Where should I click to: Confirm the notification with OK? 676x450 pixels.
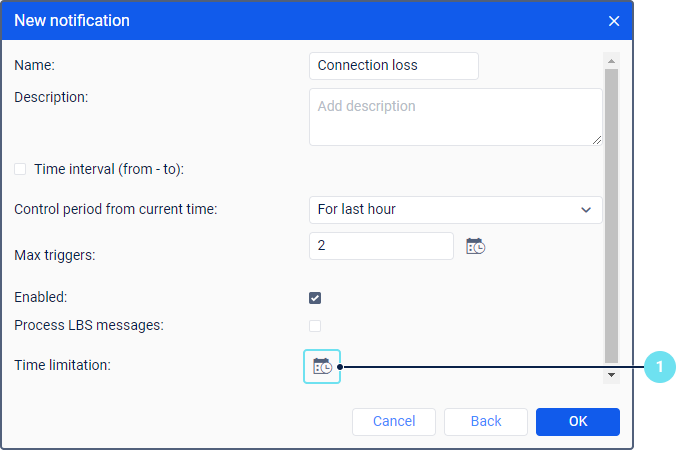coord(578,421)
